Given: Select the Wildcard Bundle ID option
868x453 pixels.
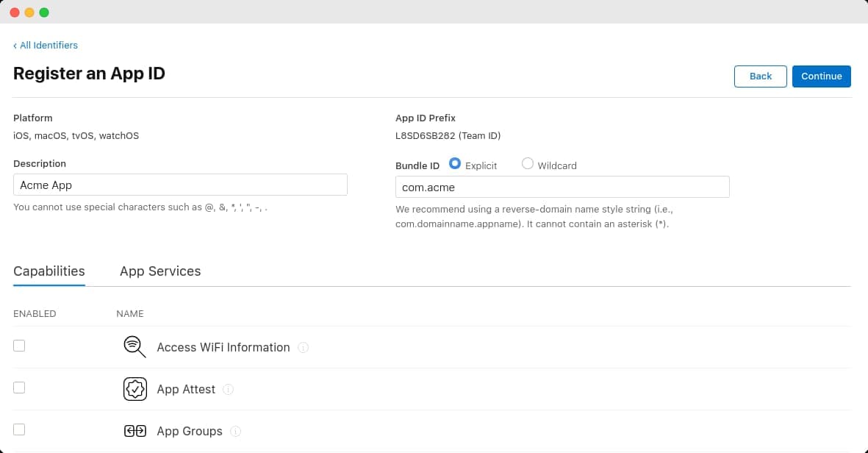Looking at the screenshot, I should tap(527, 163).
